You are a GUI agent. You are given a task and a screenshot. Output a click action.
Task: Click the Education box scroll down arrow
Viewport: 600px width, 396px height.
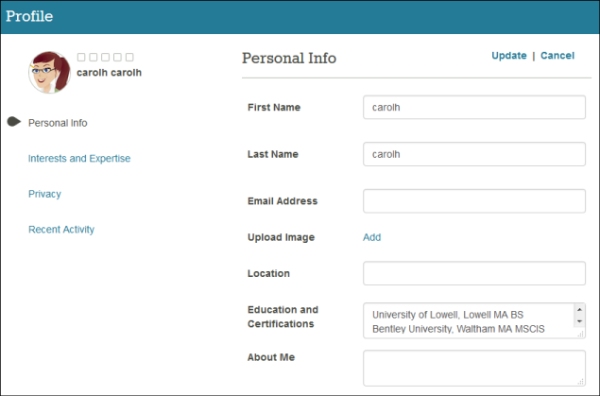pos(579,321)
